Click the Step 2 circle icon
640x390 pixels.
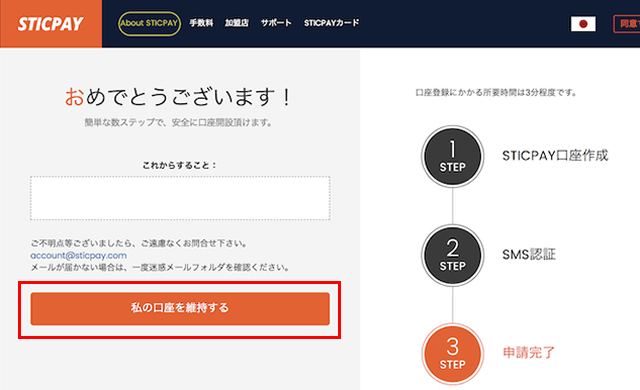tap(452, 255)
